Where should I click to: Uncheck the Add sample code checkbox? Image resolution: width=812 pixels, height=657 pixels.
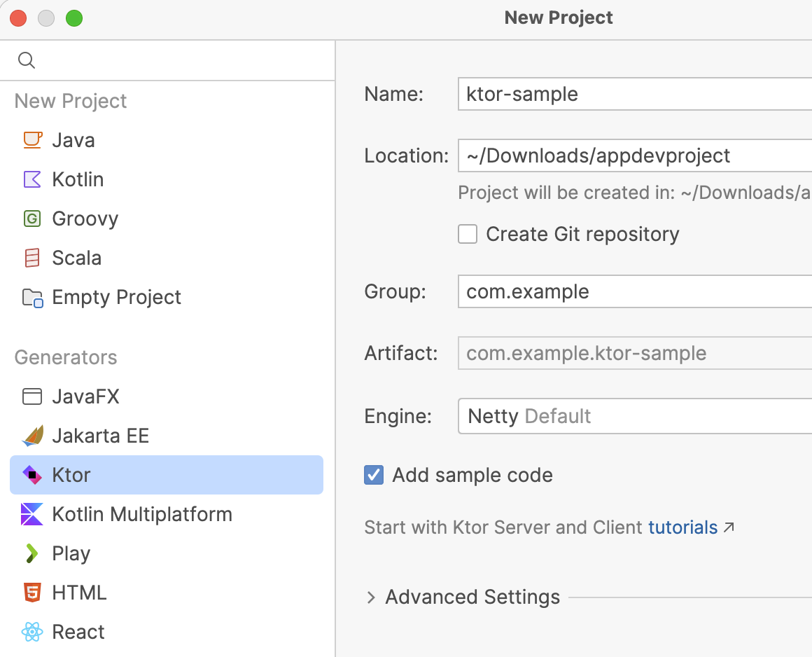coord(374,475)
